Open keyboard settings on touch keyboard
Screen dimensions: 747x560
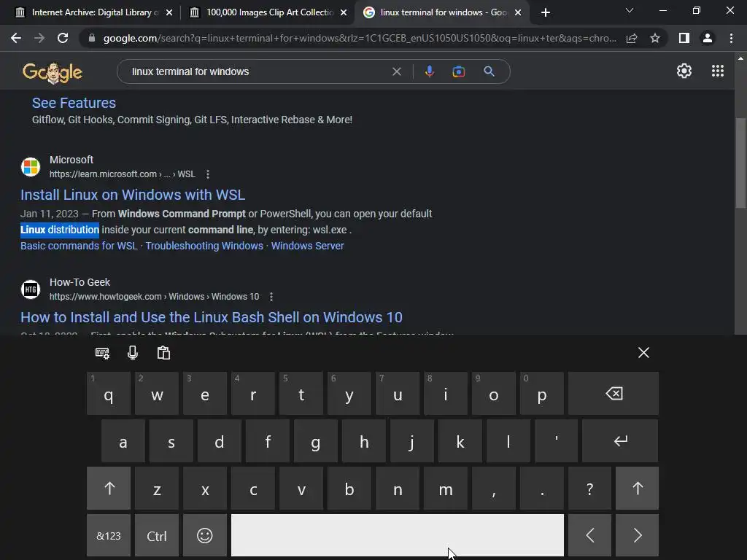[102, 353]
